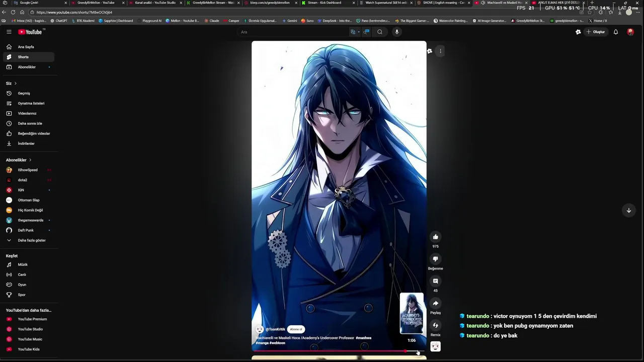Open Academy's Undercover Professor preview thumbnail

[412, 314]
